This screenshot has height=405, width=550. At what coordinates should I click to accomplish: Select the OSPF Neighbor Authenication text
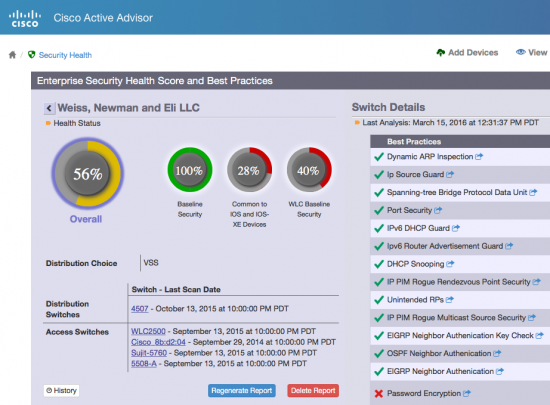pos(439,353)
